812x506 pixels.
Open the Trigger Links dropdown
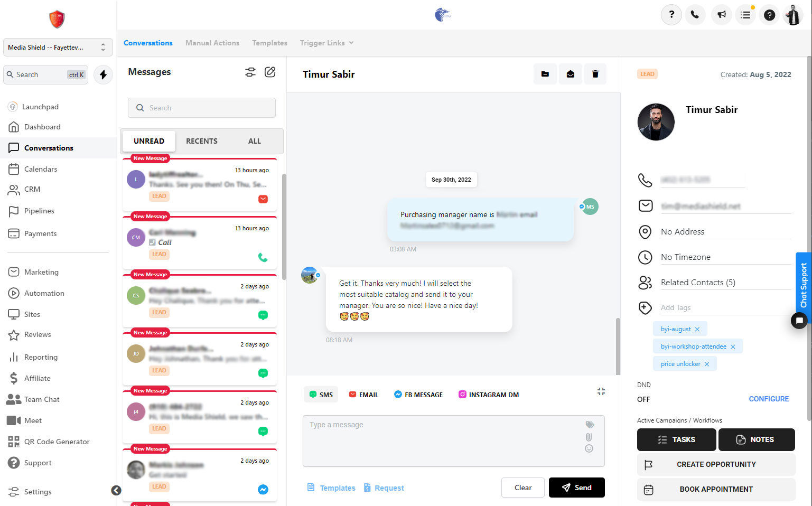326,43
